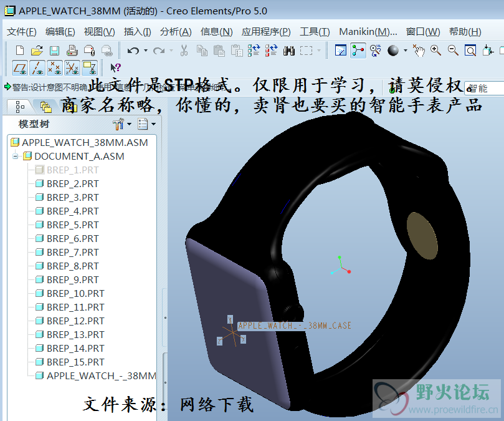Viewport: 504px width, 421px height.
Task: Open the 窗口(W) menu
Action: point(423,32)
